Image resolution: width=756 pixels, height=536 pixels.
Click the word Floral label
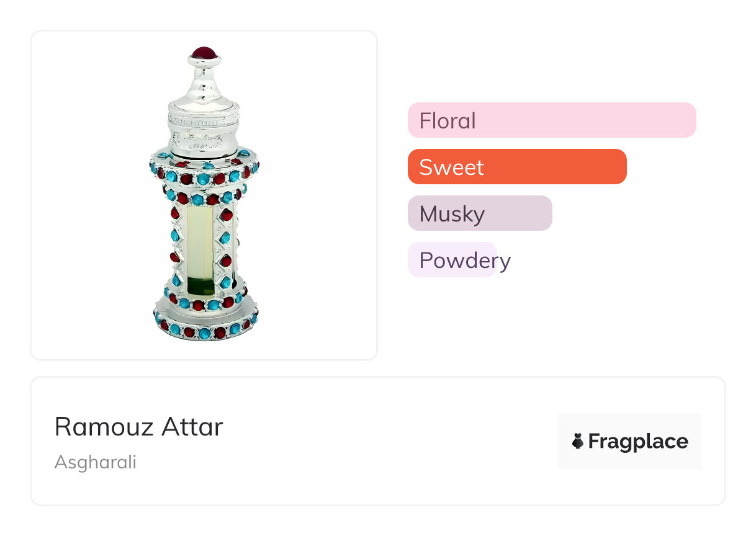click(448, 120)
